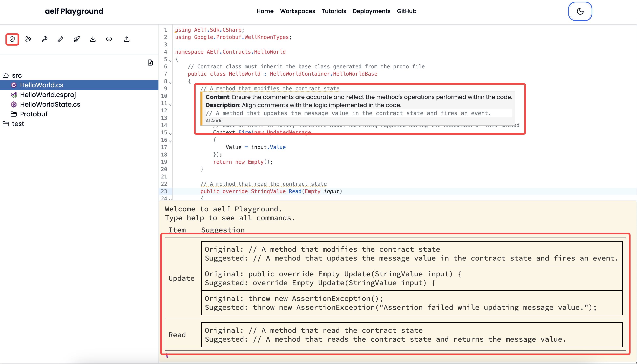Viewport: 637px width, 364px height.
Task: Collapse code fold at line 15
Action: click(x=170, y=134)
